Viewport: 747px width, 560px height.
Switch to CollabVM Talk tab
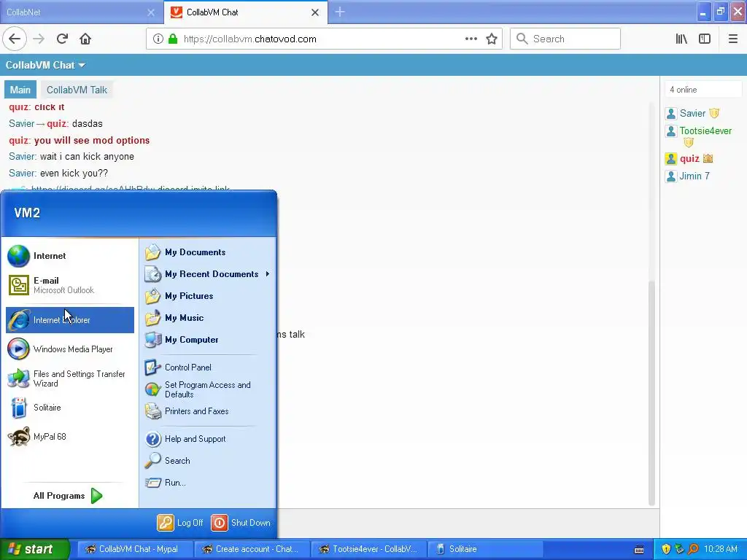coord(77,90)
